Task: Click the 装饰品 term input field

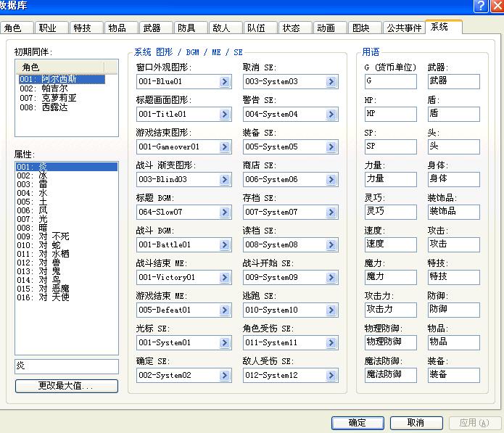Action: 454,213
